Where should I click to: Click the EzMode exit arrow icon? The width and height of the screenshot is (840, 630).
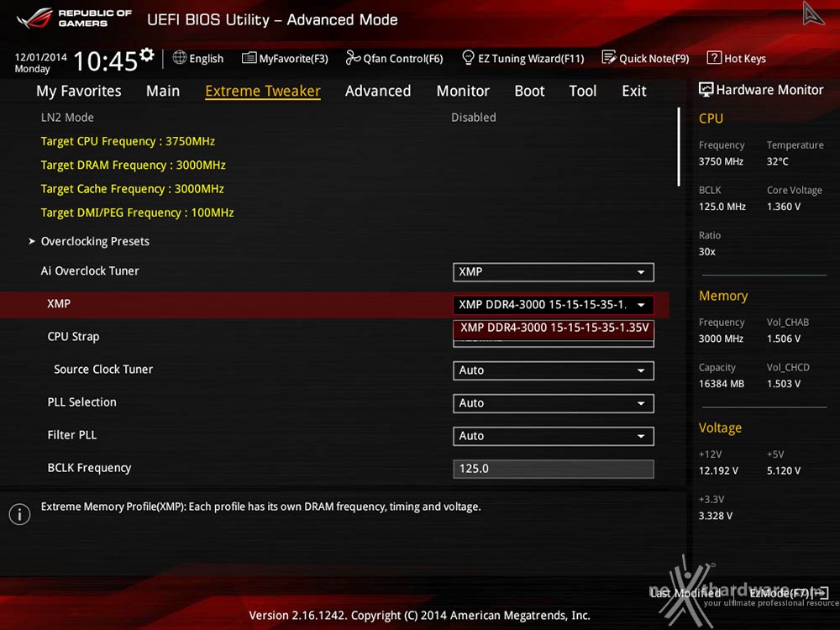click(822, 593)
